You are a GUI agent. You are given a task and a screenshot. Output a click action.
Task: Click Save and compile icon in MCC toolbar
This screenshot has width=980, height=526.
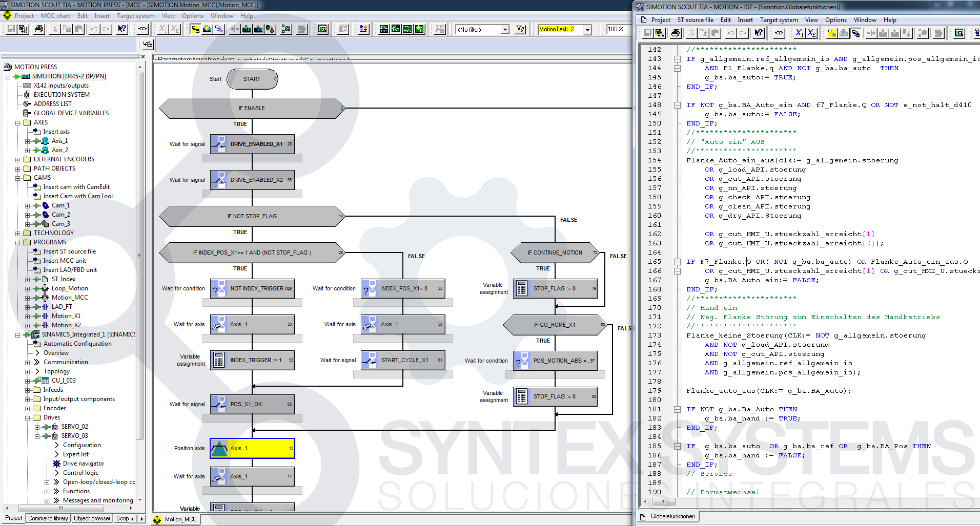(x=23, y=29)
